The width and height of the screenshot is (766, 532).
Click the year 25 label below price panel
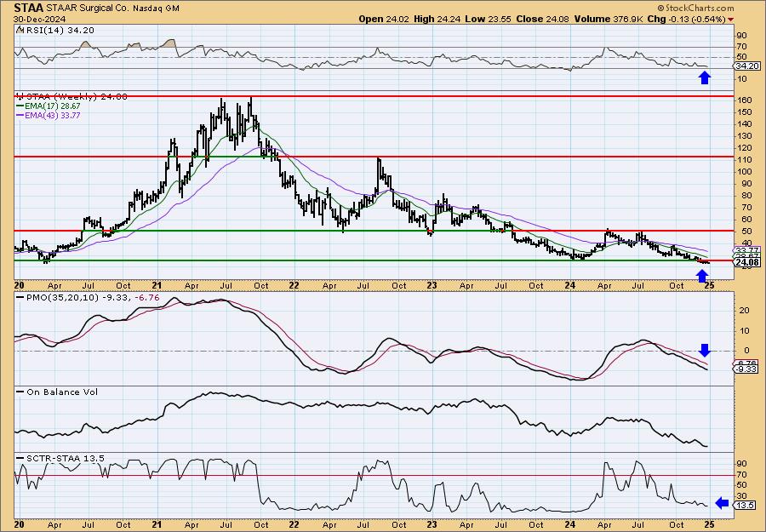pyautogui.click(x=709, y=285)
